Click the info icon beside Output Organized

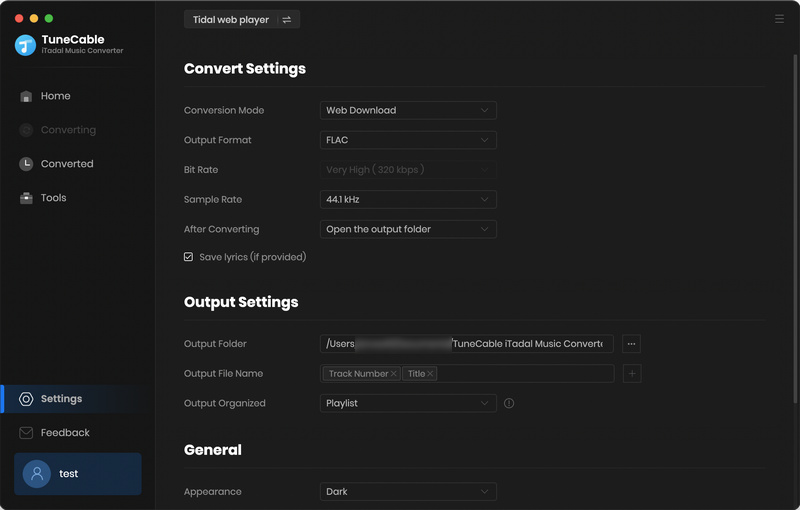tap(509, 403)
